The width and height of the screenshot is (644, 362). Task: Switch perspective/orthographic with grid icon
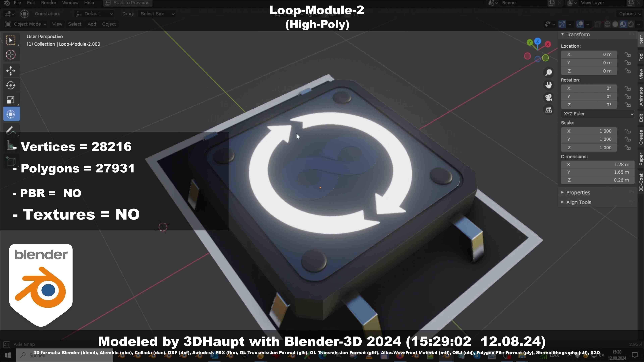pos(549,110)
